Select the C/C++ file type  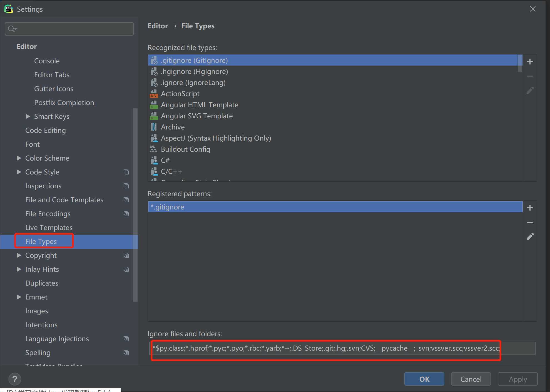coord(333,171)
